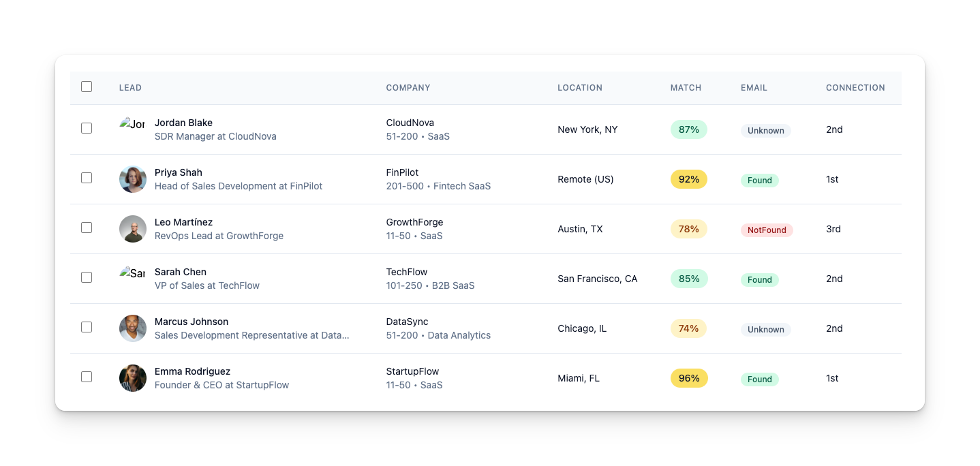This screenshot has height=466, width=980.
Task: Click Emma Rodriguez's profile picture
Action: point(133,378)
